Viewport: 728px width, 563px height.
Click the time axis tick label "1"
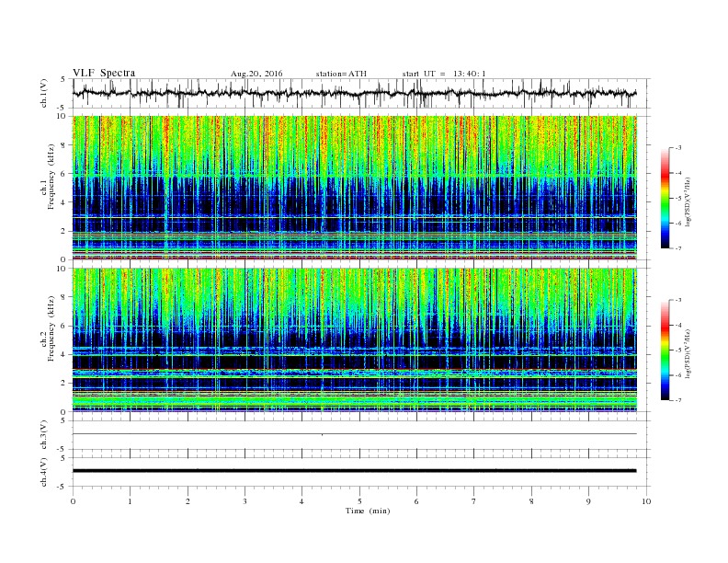[130, 501]
